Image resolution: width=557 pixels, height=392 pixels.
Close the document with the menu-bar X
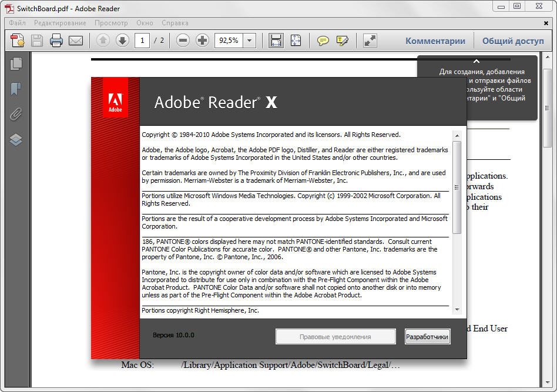546,23
